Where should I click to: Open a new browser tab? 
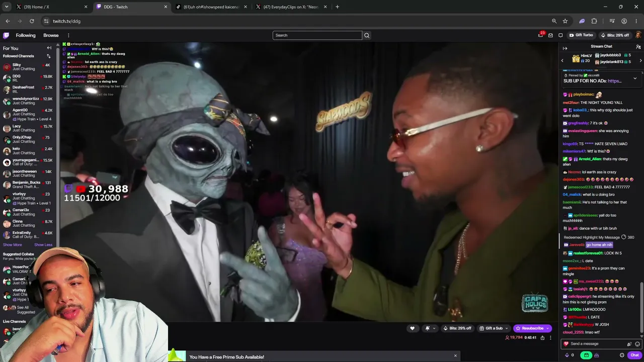tap(337, 7)
